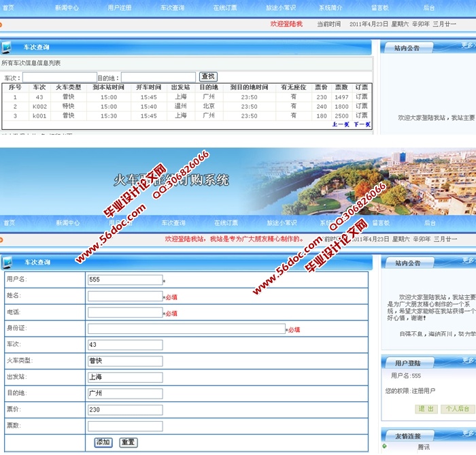Viewport: 476px width, 455px height.
Task: Clear the form using the 重置 button
Action: (128, 442)
